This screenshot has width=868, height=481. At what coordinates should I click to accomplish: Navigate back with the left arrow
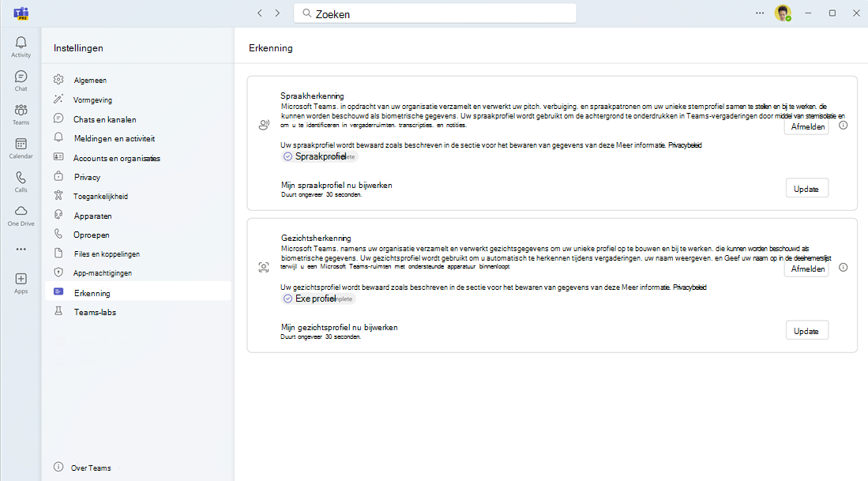(x=260, y=13)
